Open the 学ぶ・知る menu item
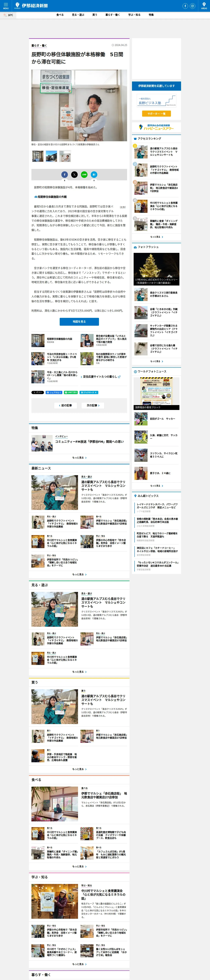This screenshot has height=980, width=210. coord(134,15)
